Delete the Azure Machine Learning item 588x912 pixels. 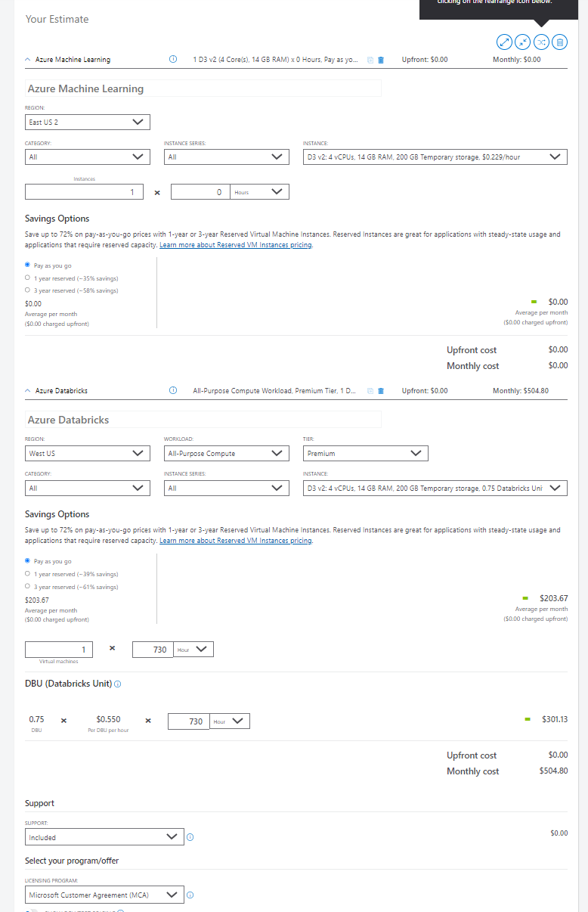381,60
